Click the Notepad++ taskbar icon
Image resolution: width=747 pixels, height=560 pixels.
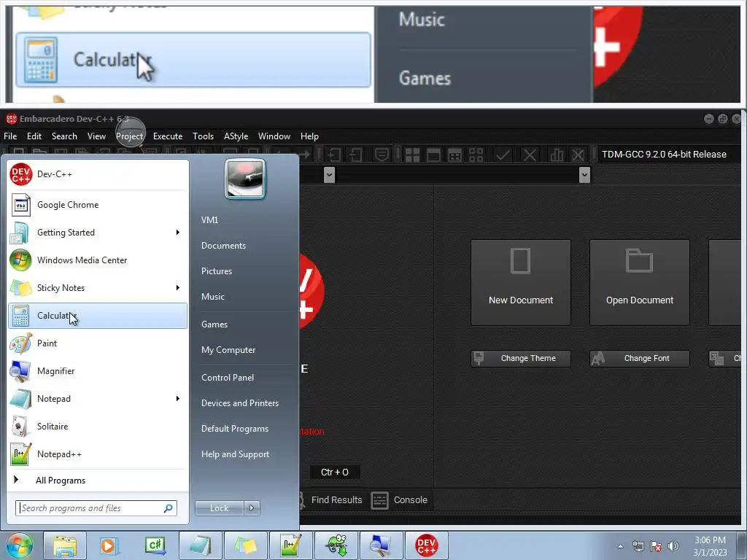tap(290, 545)
